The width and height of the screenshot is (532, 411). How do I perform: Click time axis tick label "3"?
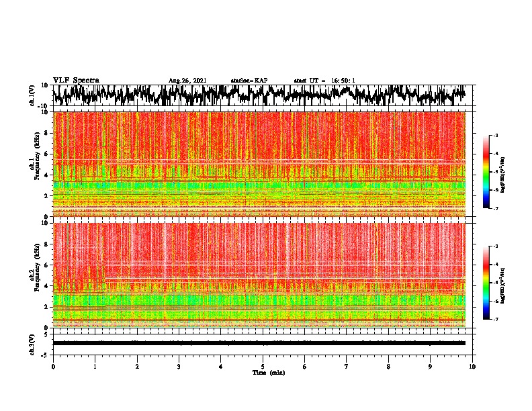tap(179, 367)
